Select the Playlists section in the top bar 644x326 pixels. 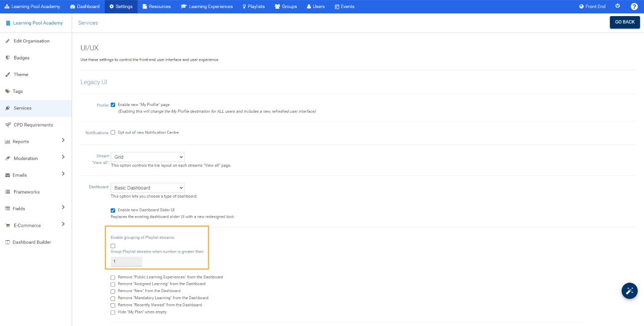[x=253, y=6]
